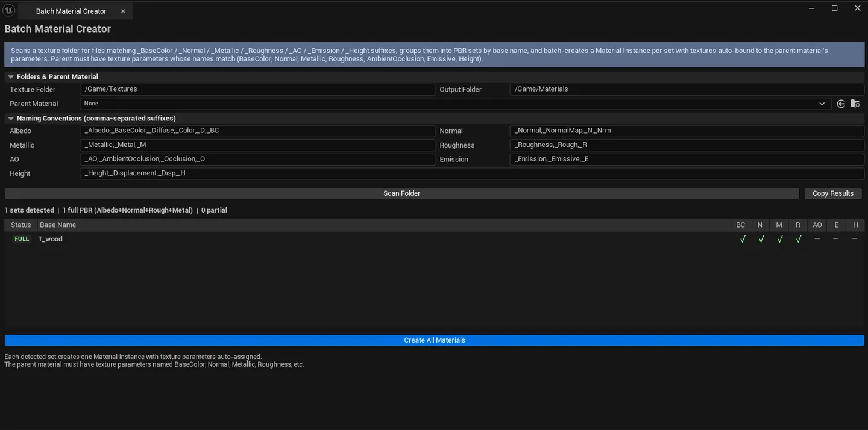This screenshot has width=868, height=430.
Task: Focus the Texture Folder path field
Action: click(257, 89)
